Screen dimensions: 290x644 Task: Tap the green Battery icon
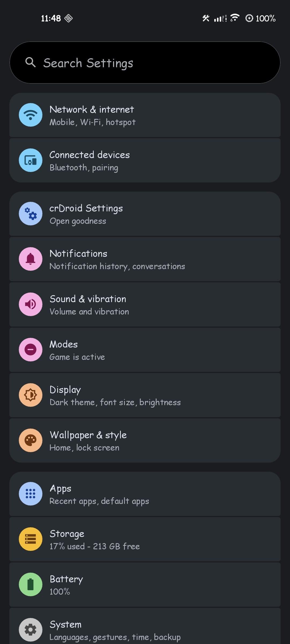(31, 584)
